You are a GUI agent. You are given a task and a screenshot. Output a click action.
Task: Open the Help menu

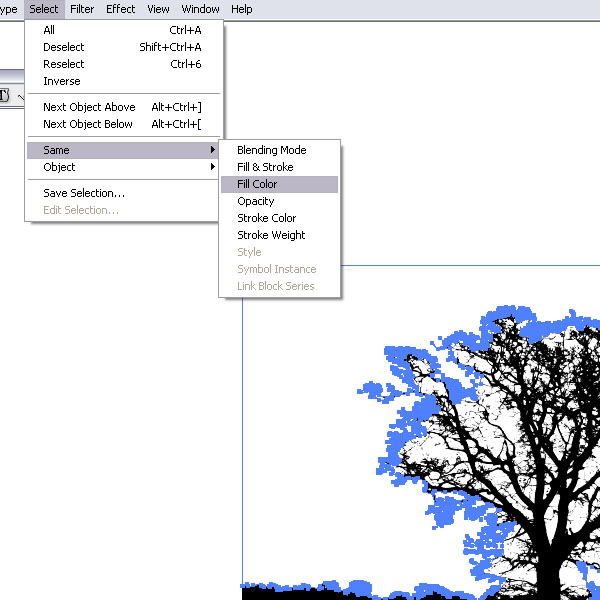point(241,9)
